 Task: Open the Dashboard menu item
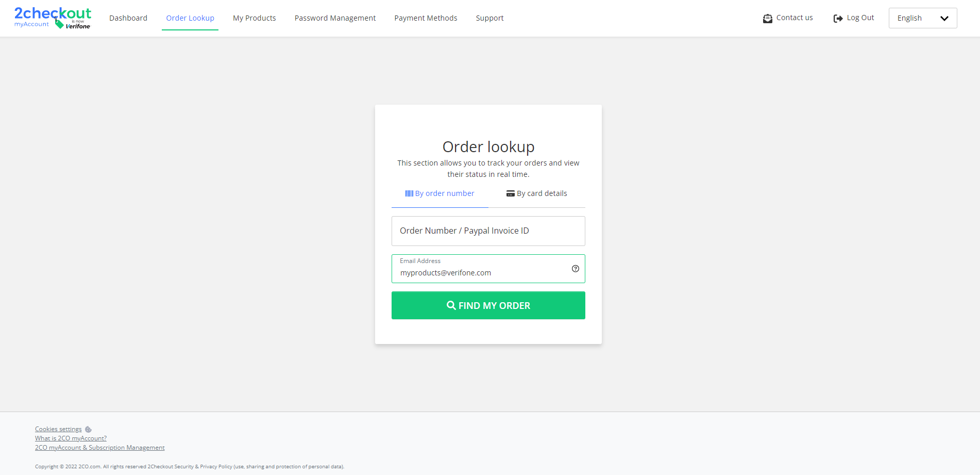coord(128,18)
